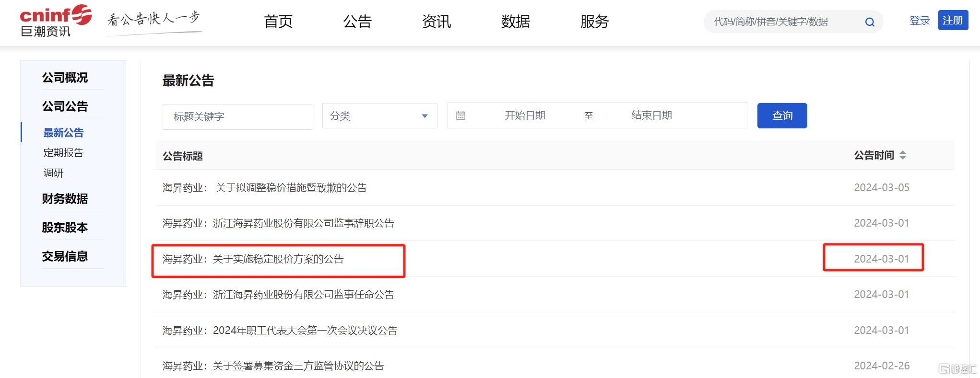
Task: Click the 最新公告 page heading
Action: 188,80
